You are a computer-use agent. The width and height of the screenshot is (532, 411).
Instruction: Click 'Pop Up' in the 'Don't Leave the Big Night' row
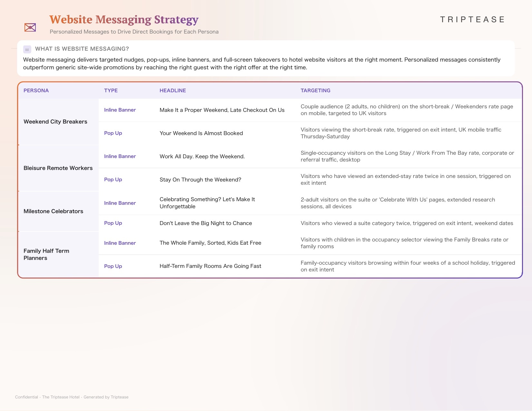click(113, 223)
